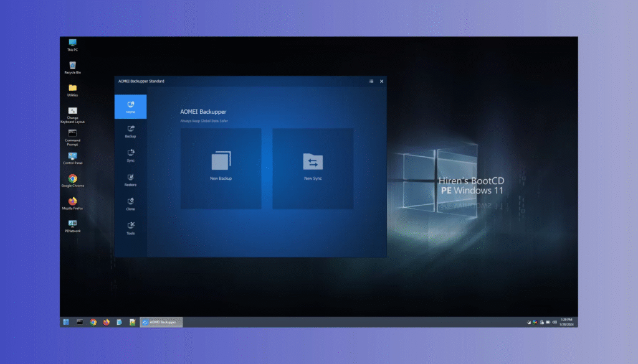Screen dimensions: 638x364
Task: Select the Recycle Bin desktop icon
Action: pyautogui.click(x=72, y=67)
